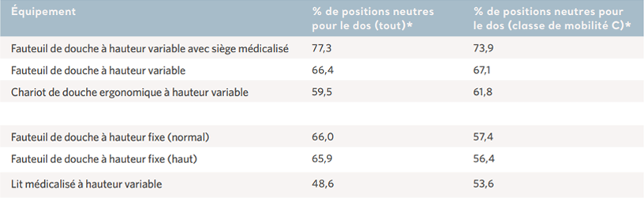Image resolution: width=644 pixels, height=200 pixels.
Task: Select the value 61,8
Action: click(483, 92)
